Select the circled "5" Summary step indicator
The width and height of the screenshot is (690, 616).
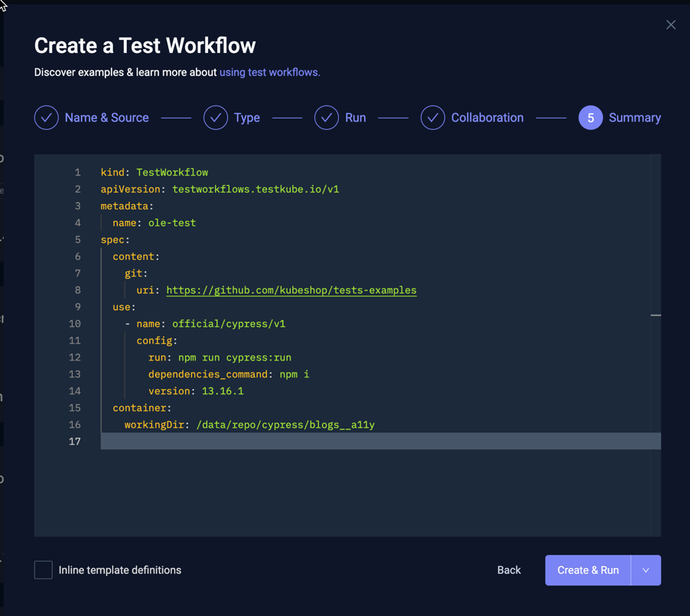coord(590,118)
